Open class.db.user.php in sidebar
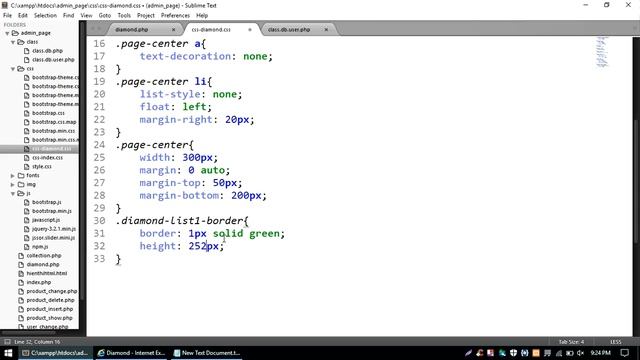The height and width of the screenshot is (360, 640). coord(53,60)
